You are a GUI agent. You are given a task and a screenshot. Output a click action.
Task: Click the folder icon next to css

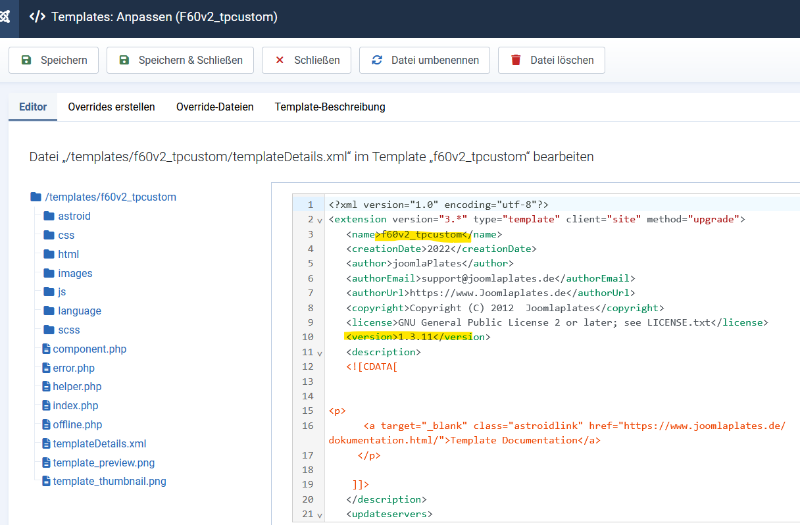(49, 235)
